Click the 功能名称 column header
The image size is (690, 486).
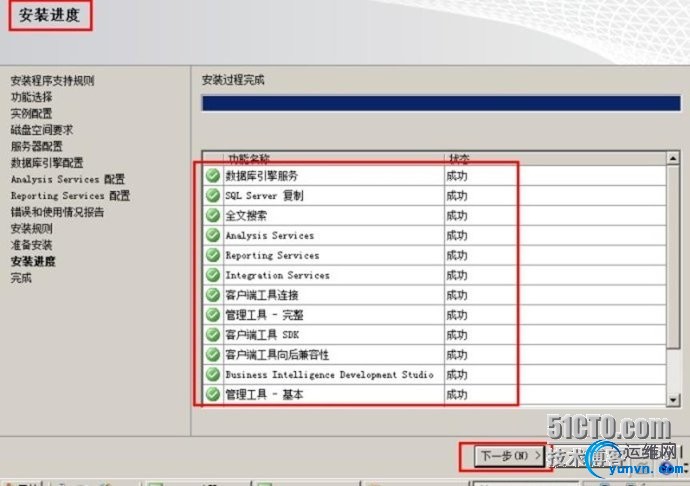[x=249, y=158]
